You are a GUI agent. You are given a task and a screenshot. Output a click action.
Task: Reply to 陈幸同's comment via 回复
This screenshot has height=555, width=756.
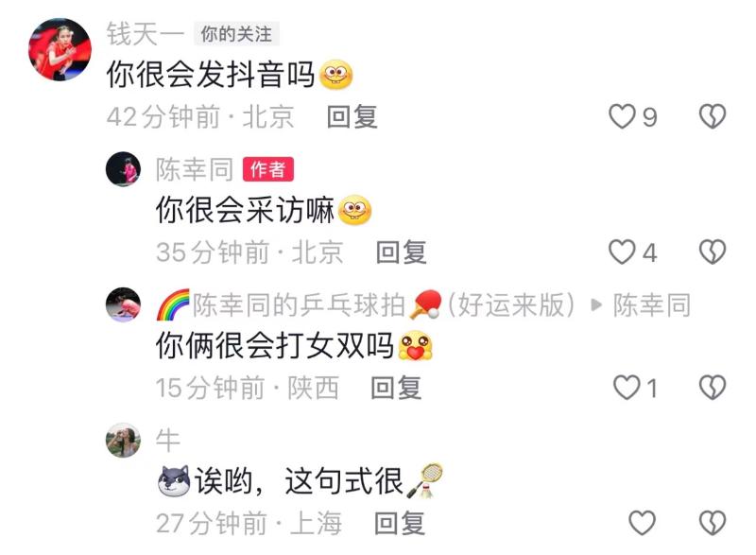tap(401, 252)
